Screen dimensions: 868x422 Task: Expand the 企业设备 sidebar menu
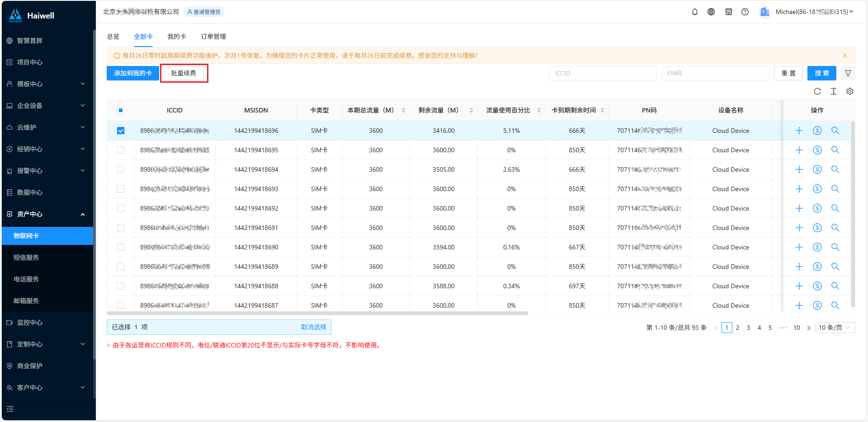click(x=47, y=106)
